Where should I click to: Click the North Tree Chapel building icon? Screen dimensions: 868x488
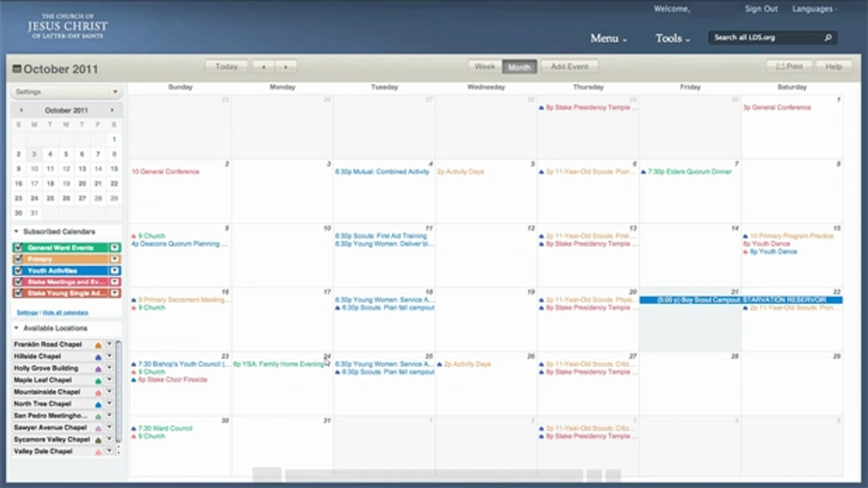98,405
